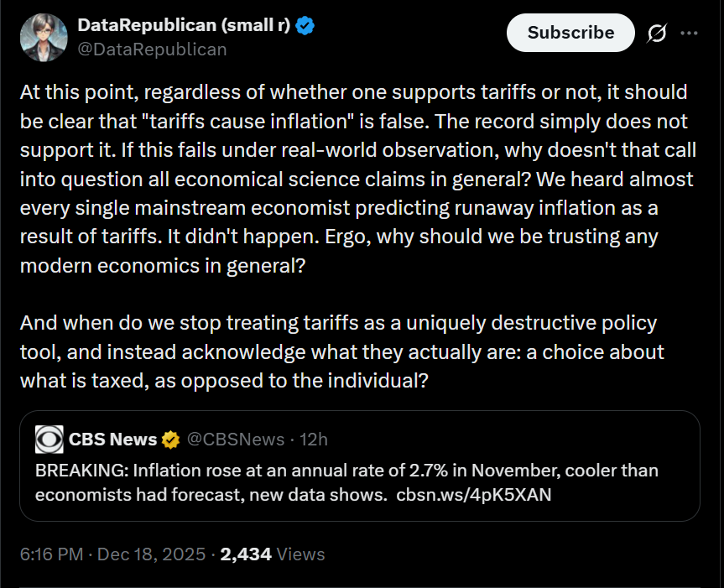This screenshot has height=588, width=724.
Task: Click the Grok slashed-circle icon
Action: point(657,33)
